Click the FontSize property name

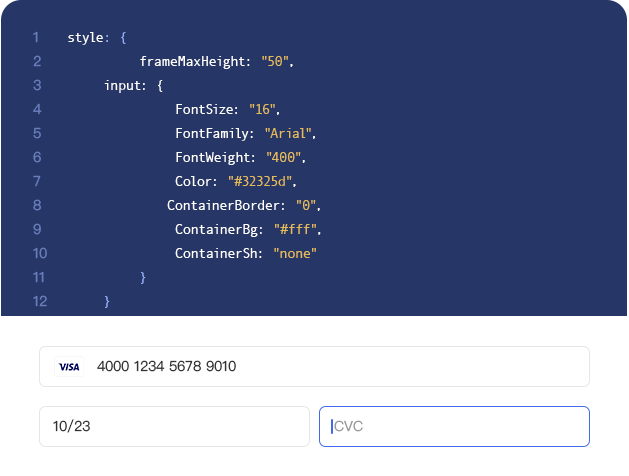tap(207, 110)
